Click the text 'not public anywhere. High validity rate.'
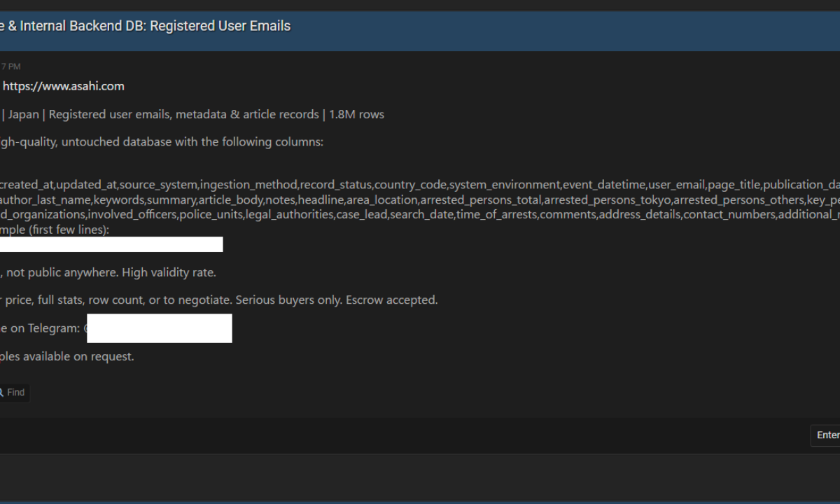The height and width of the screenshot is (504, 840). point(111,272)
